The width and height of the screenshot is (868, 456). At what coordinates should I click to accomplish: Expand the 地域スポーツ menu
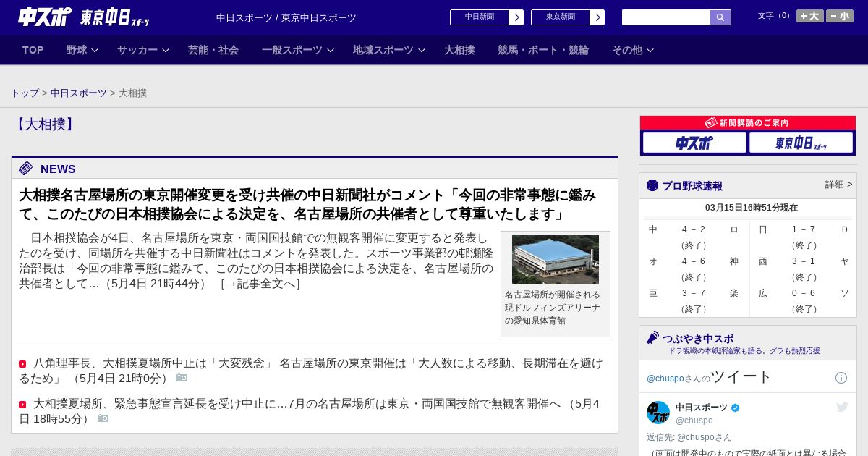(389, 50)
